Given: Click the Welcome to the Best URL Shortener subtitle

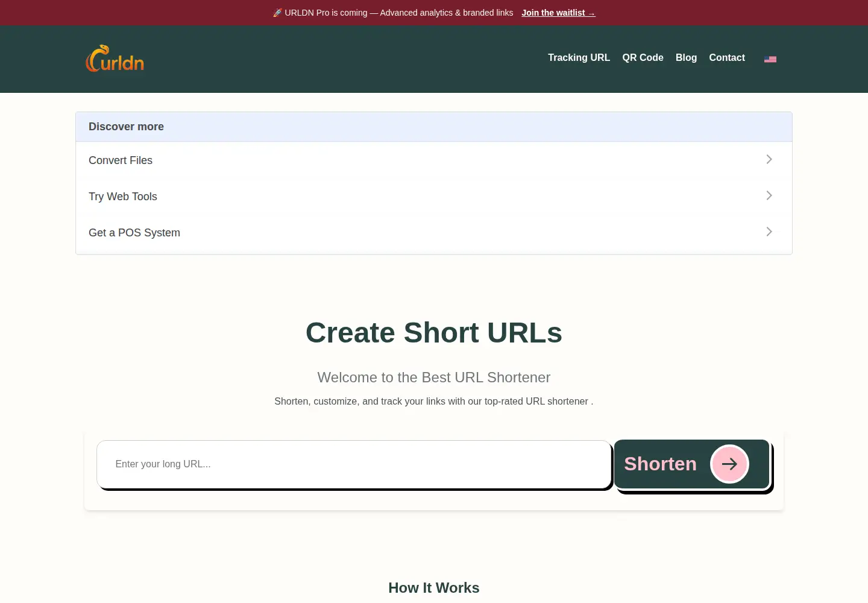Looking at the screenshot, I should click(434, 377).
